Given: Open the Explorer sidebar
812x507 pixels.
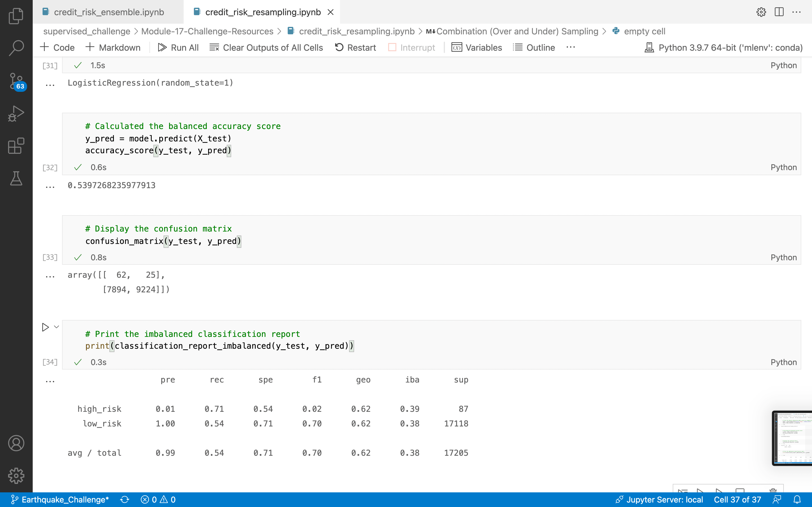Looking at the screenshot, I should click(x=16, y=16).
